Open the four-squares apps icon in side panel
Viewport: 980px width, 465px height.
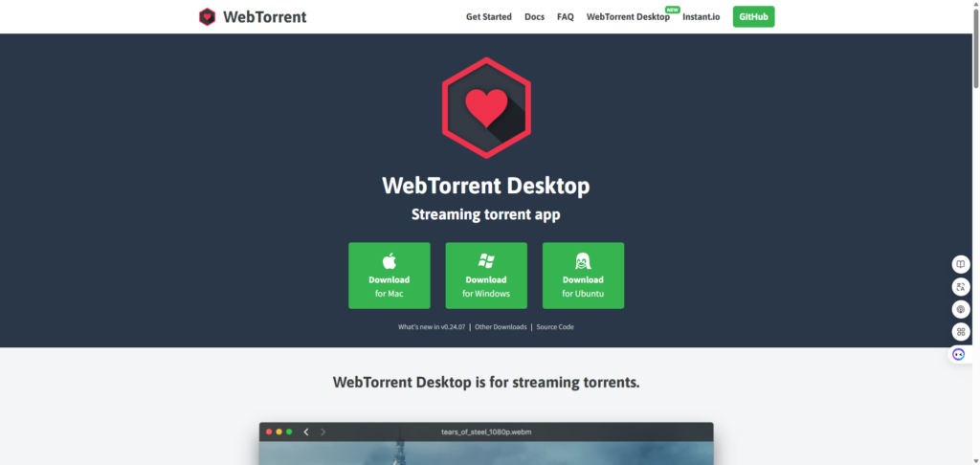961,332
